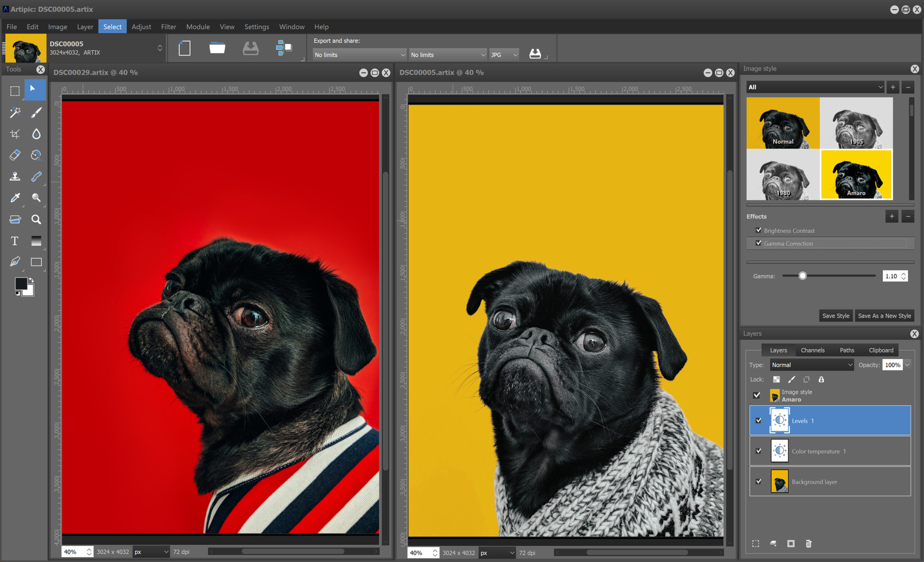The width and height of the screenshot is (924, 562).
Task: Toggle visibility of Levels 1 layer
Action: (758, 420)
